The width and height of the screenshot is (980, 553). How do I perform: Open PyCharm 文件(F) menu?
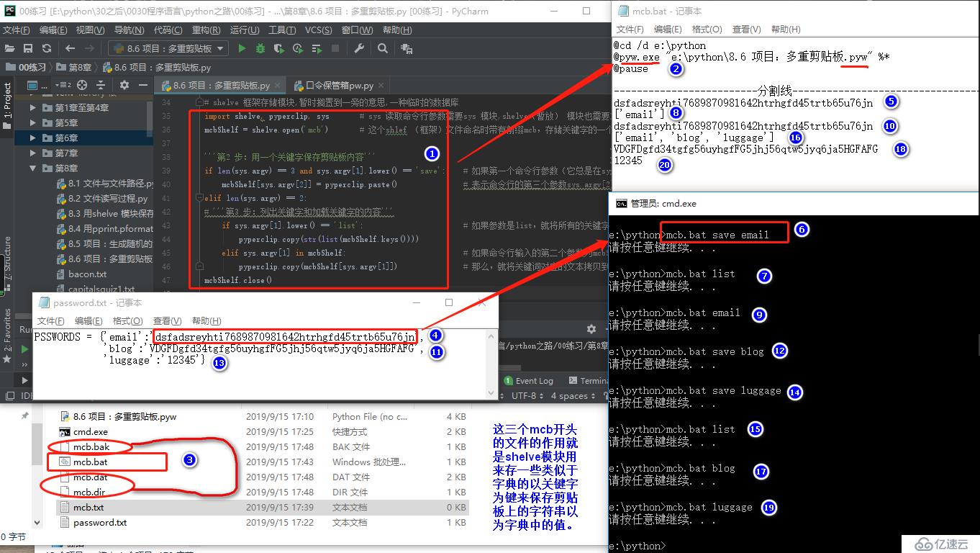click(17, 30)
